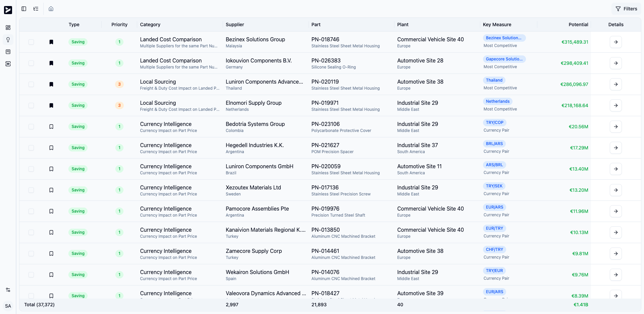Open the SA user avatar

click(x=8, y=306)
